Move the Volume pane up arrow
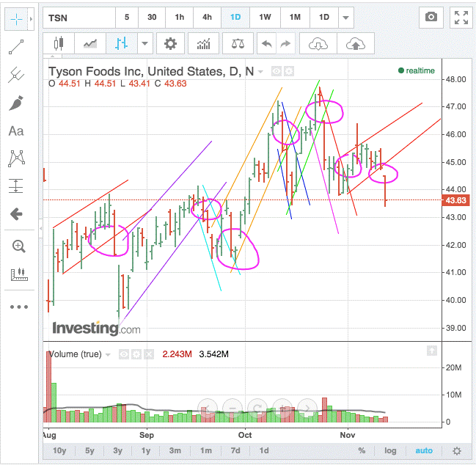 pos(432,351)
